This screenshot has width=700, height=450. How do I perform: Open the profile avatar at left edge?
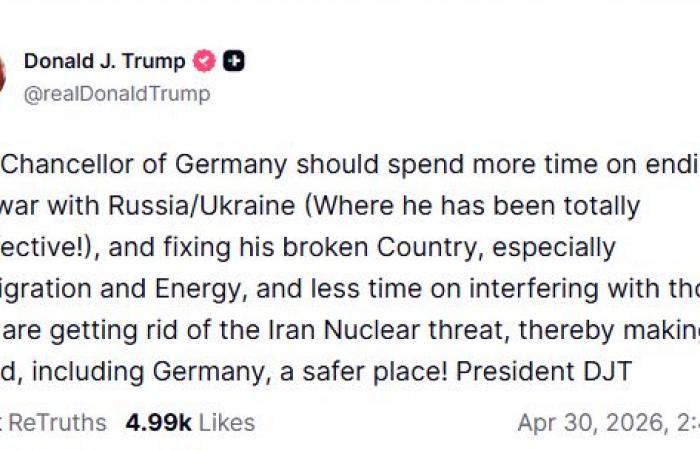3,76
